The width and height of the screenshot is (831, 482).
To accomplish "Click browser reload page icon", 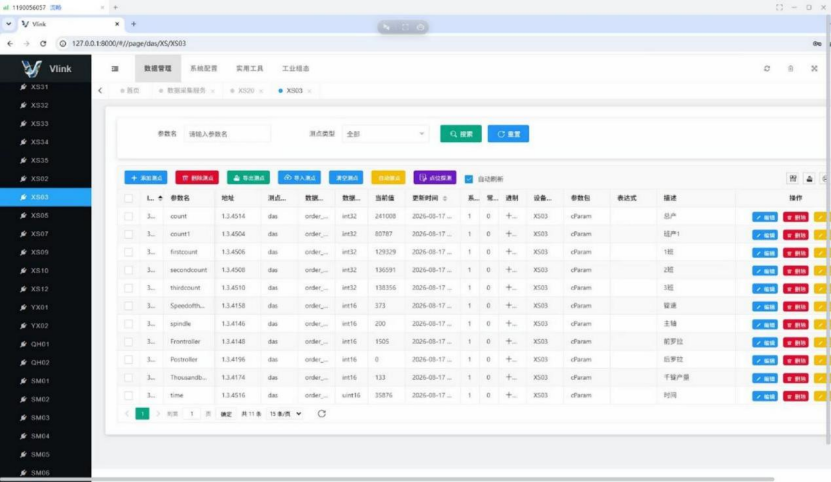I will pyautogui.click(x=43, y=43).
